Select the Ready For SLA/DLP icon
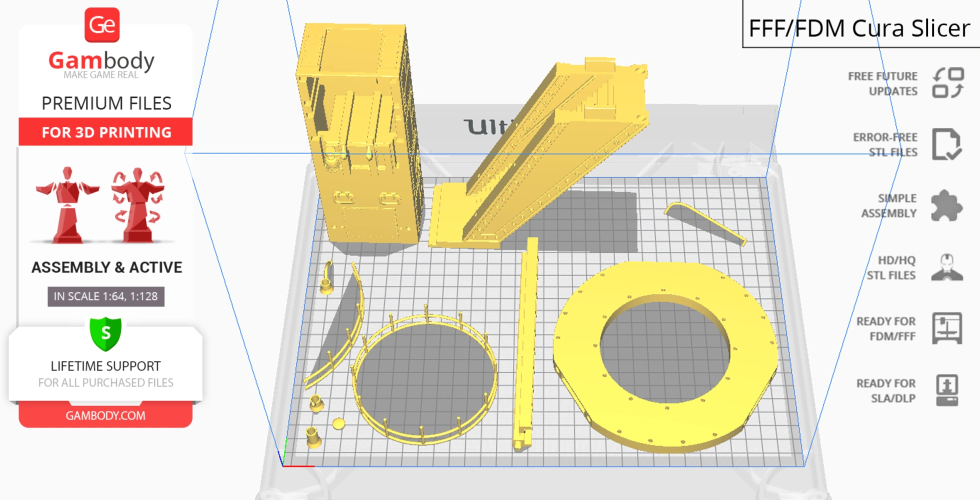The height and width of the screenshot is (500, 980). point(948,390)
